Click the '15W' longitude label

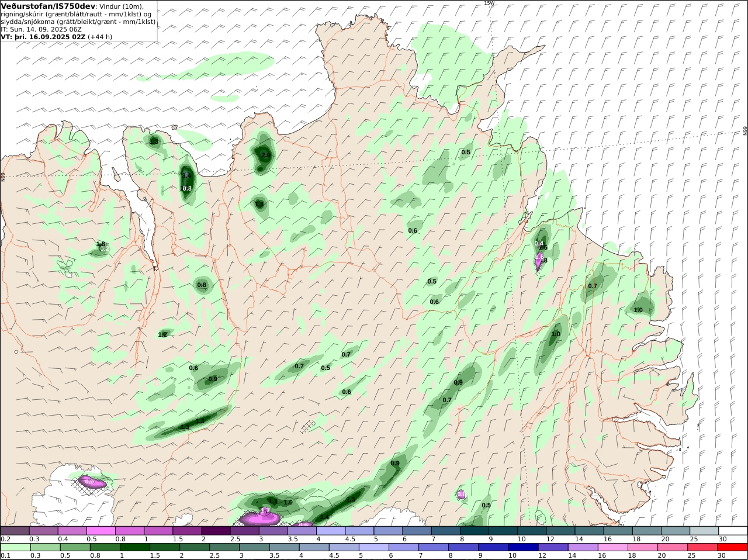[489, 3]
